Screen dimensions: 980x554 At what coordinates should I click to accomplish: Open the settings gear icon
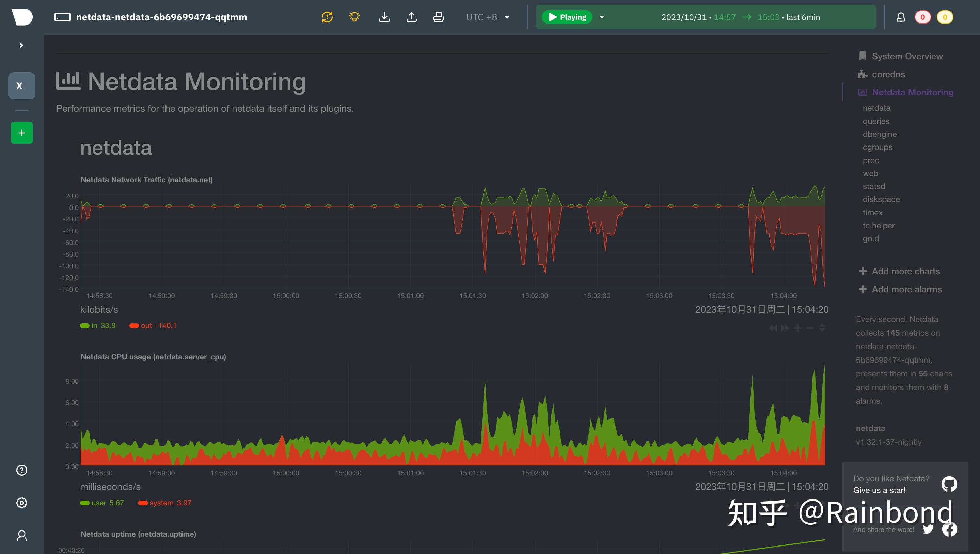pos(22,503)
